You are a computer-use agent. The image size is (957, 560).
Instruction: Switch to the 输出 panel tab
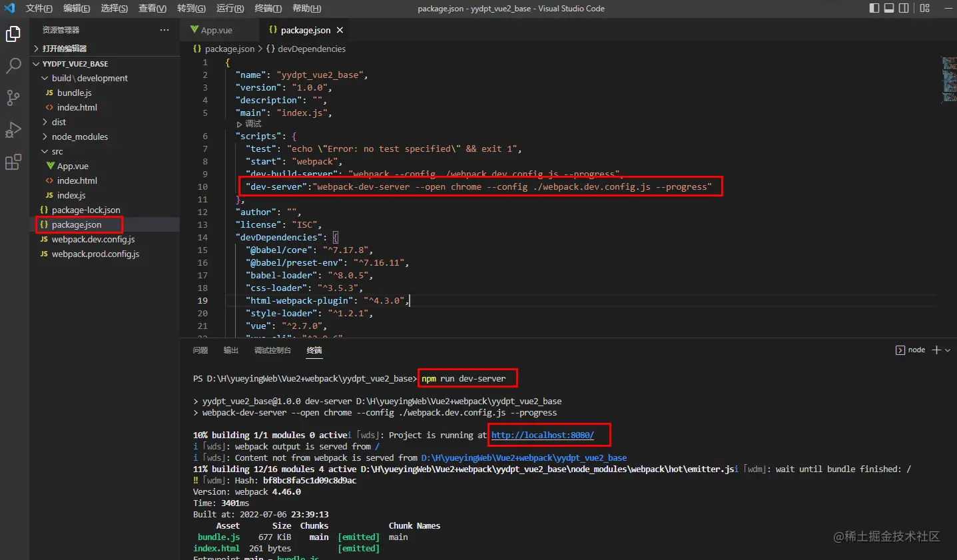(231, 350)
